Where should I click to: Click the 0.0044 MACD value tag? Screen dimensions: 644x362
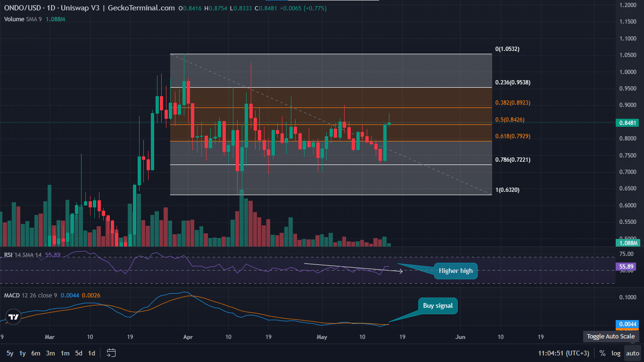627,324
